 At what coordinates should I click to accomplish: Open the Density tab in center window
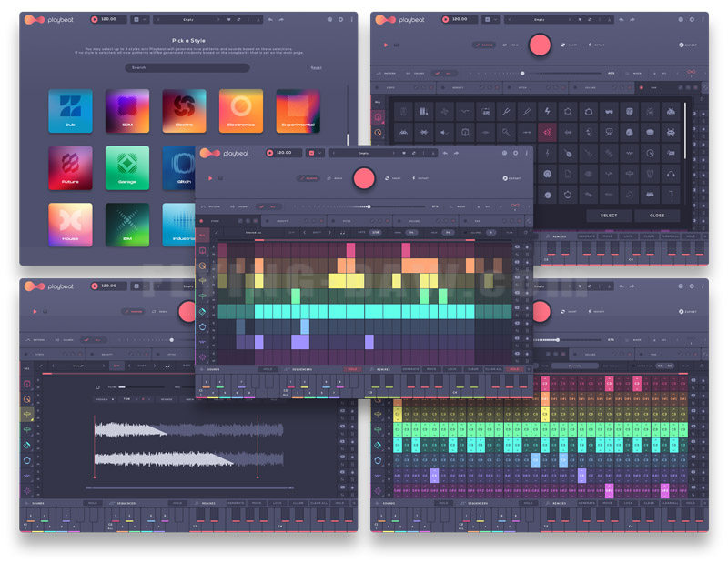293,221
